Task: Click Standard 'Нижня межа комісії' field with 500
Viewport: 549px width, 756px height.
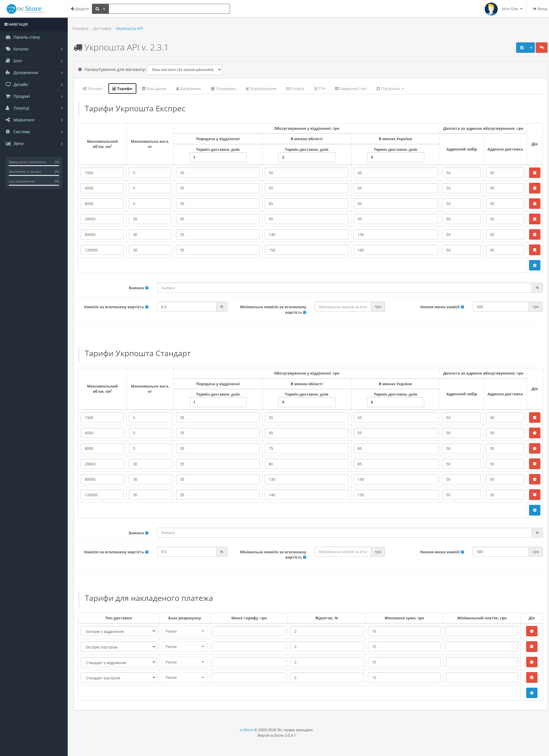Action: pyautogui.click(x=501, y=552)
